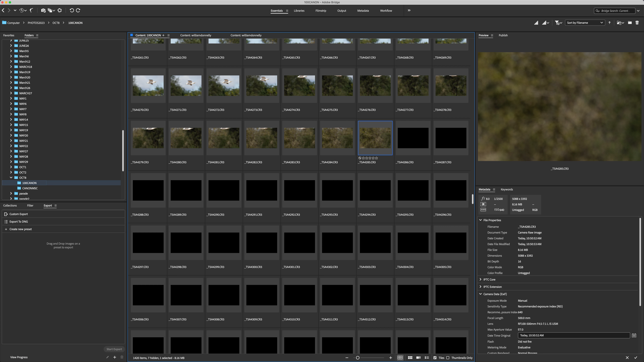The height and width of the screenshot is (362, 644).
Task: Rotate 90 degrees counterclockwise
Action: [72, 10]
